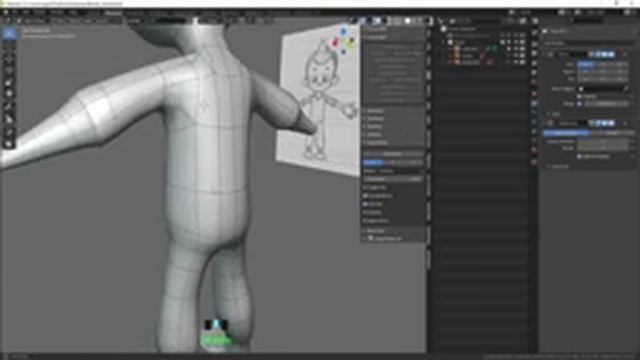Screen dimensions: 640x360
Task: Open the Object properties tab
Action: click(534, 93)
